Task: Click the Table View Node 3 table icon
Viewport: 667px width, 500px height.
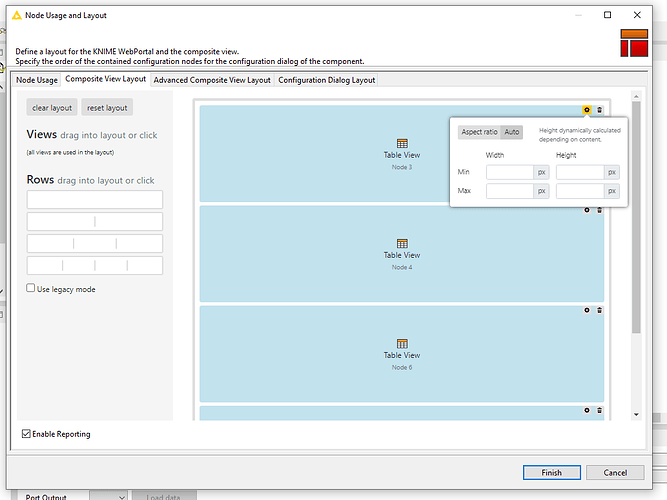Action: [402, 143]
